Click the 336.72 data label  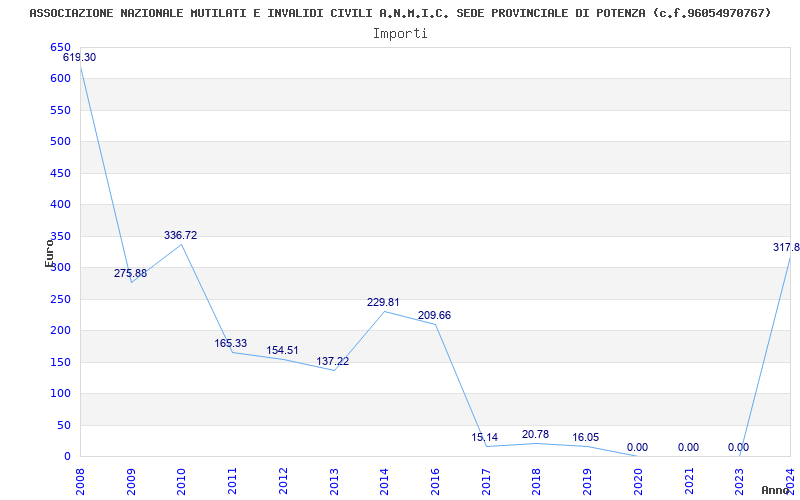180,235
